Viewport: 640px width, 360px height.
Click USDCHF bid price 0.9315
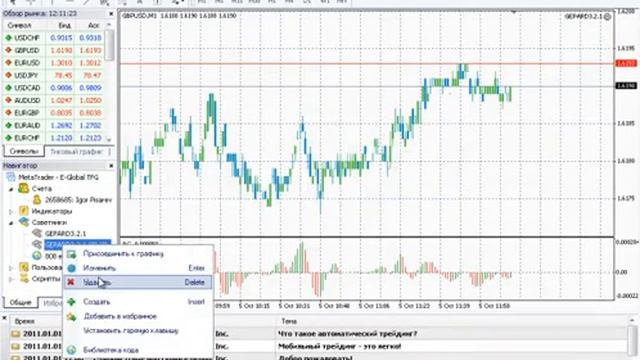[61, 38]
